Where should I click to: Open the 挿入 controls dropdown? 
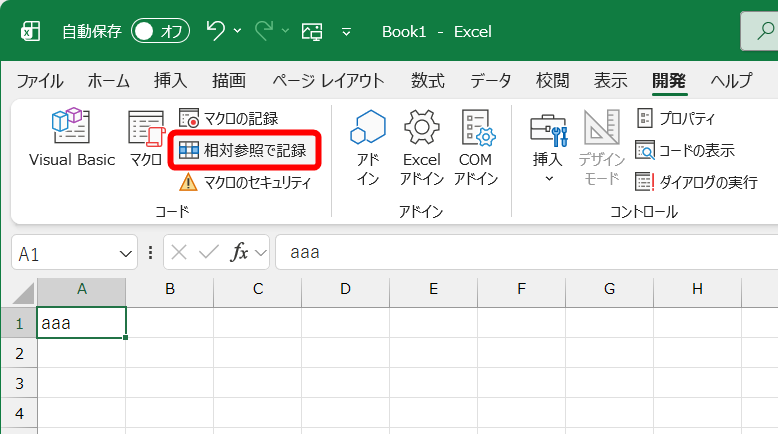pyautogui.click(x=548, y=148)
